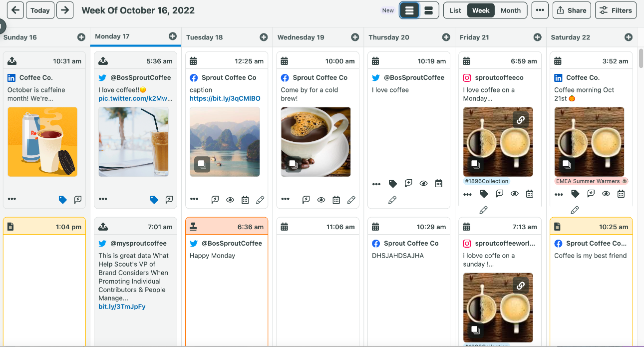Viewport: 644px width, 347px height.
Task: Click the New badge in the header
Action: click(x=388, y=10)
